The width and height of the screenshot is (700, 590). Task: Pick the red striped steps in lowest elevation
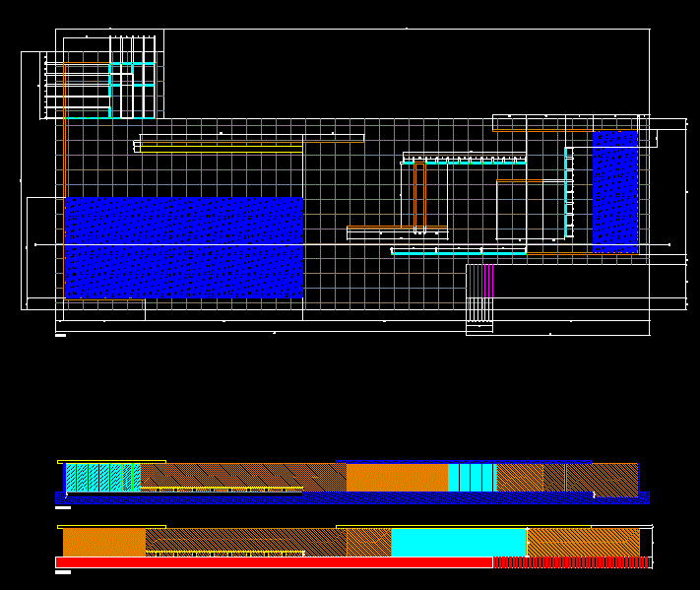coord(572,562)
